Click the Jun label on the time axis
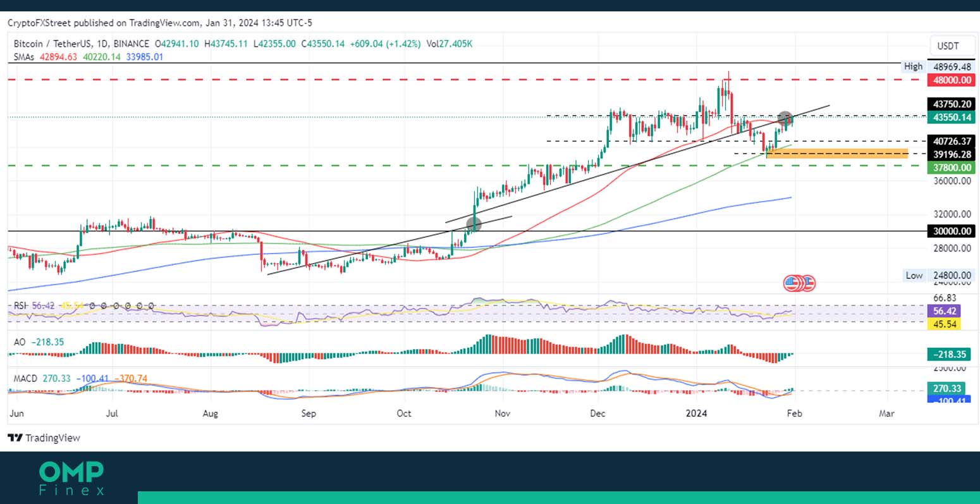The image size is (980, 504). (17, 414)
